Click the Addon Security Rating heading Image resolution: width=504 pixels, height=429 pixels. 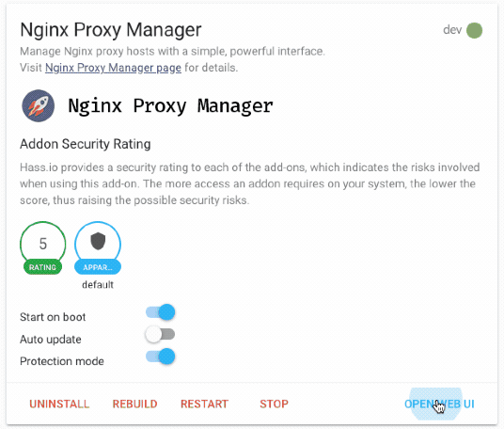click(86, 144)
